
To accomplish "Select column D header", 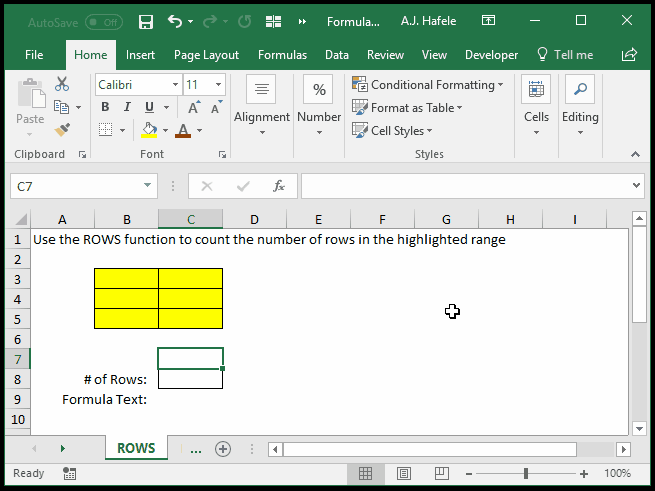I will [x=254, y=219].
